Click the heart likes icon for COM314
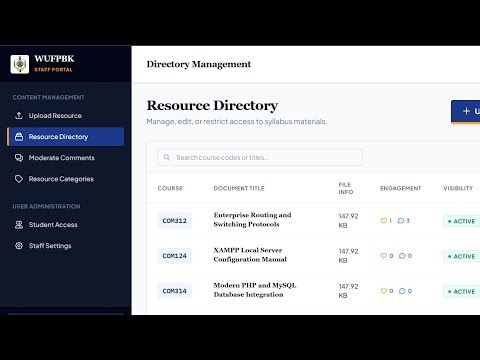Screen dimensions: 480x360 tap(384, 291)
